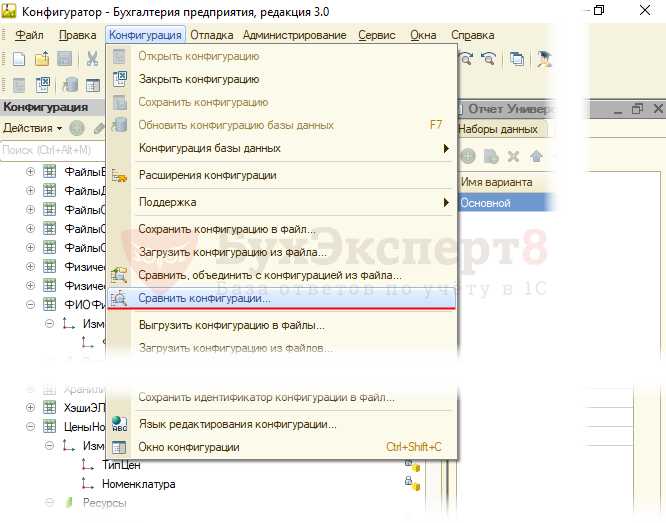Open the Администрирование menu
Image resolution: width=666 pixels, height=523 pixels.
click(x=294, y=35)
